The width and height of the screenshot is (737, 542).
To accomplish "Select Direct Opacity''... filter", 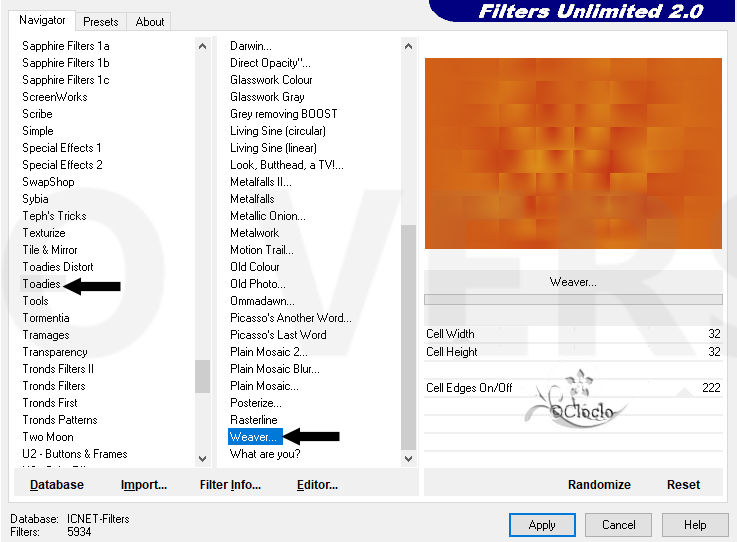I will pos(270,63).
